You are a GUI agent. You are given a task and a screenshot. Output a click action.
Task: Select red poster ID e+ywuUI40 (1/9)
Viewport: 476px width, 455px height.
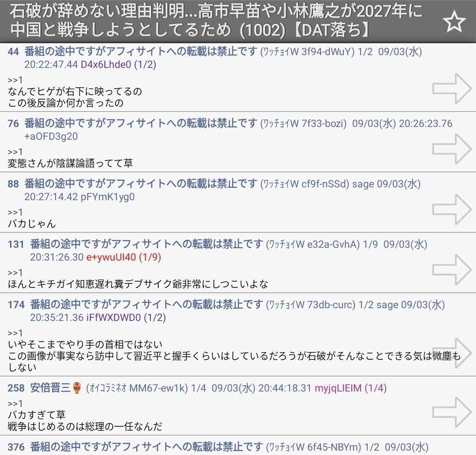click(x=123, y=257)
